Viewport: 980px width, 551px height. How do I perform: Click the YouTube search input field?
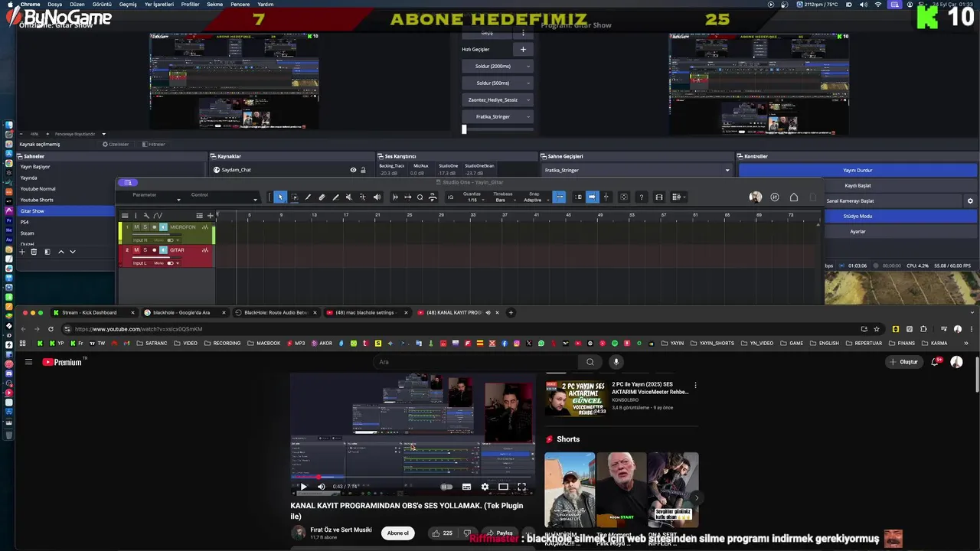point(476,362)
